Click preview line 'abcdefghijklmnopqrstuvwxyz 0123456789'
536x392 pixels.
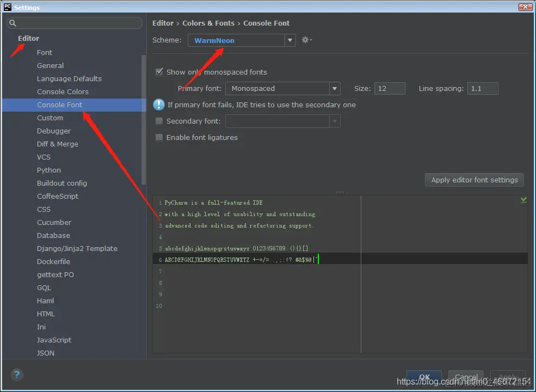pos(237,248)
